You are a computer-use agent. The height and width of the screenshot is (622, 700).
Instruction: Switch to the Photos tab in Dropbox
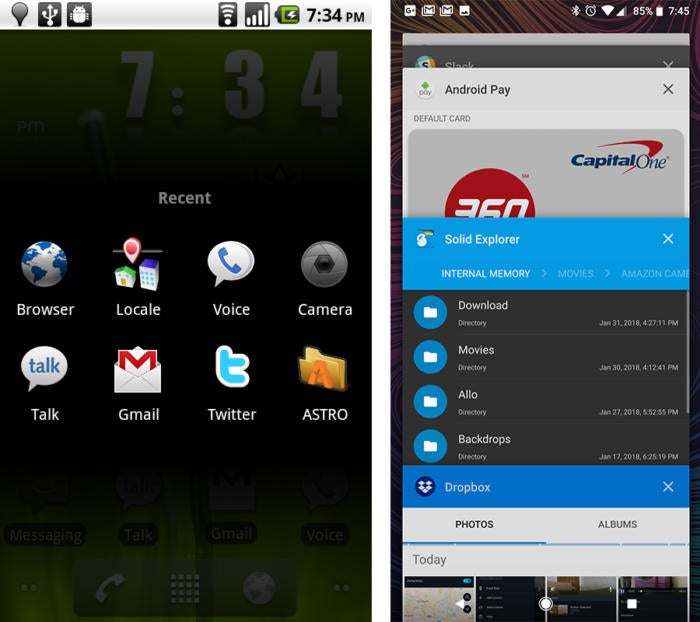474,524
